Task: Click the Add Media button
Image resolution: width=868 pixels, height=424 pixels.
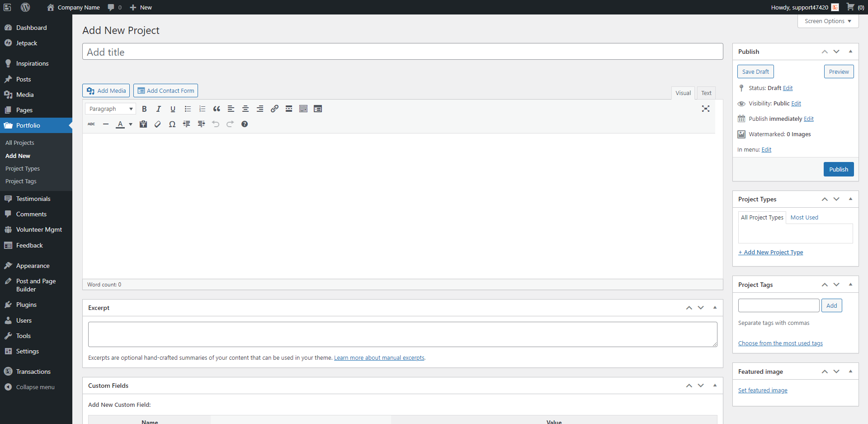Action: [x=106, y=91]
